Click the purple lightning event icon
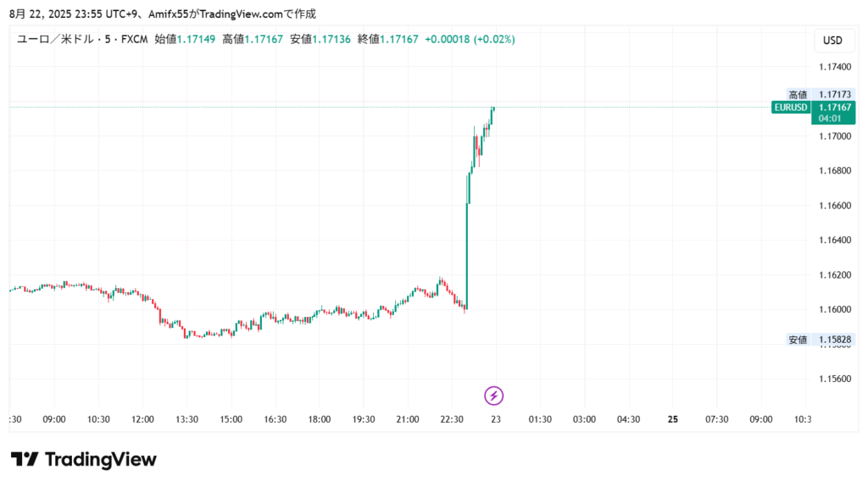 point(494,395)
